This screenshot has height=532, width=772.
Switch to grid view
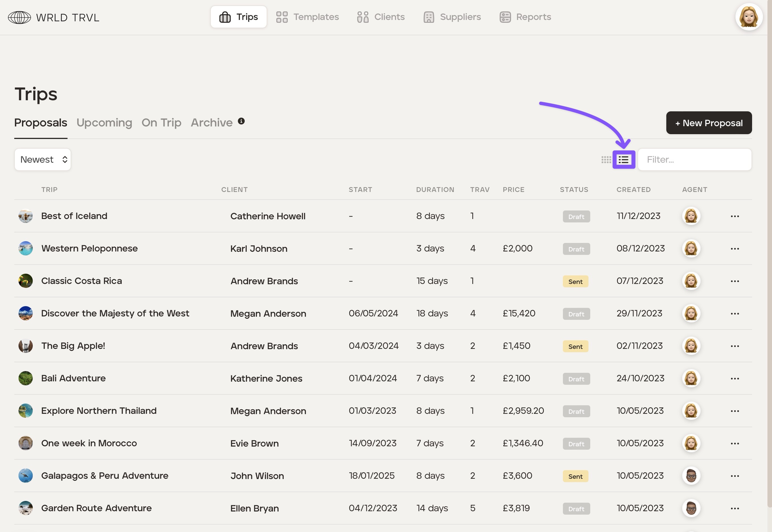[x=606, y=160]
